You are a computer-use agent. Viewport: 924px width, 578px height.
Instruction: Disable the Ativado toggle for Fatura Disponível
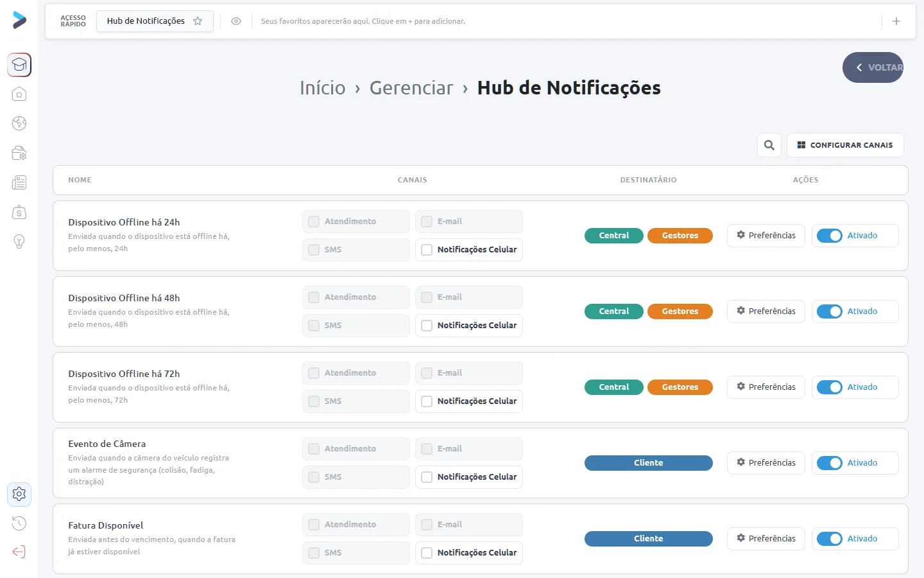(x=830, y=539)
